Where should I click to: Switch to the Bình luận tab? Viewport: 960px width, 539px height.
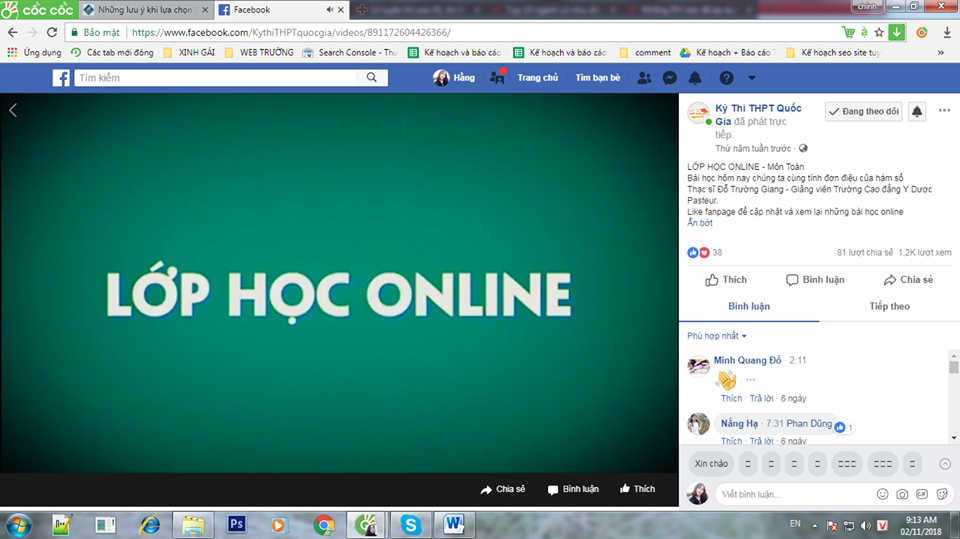(x=749, y=306)
